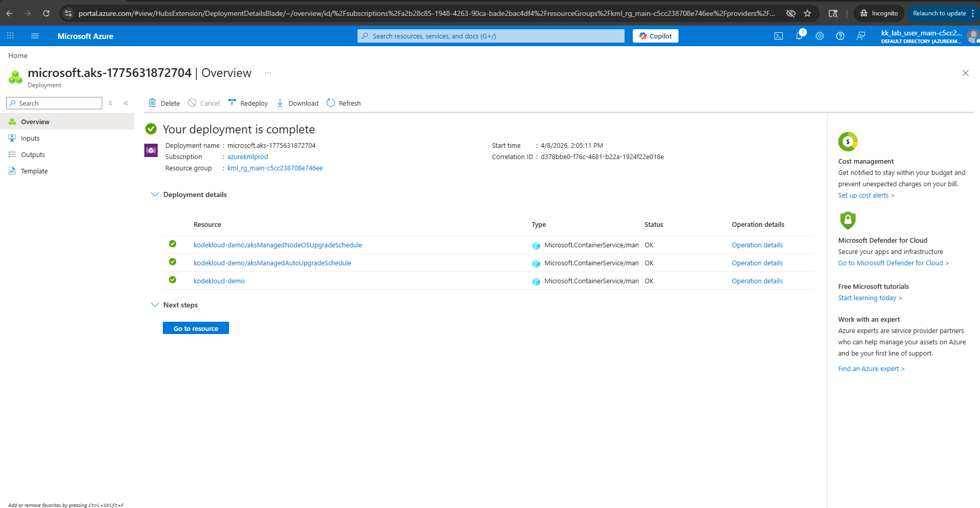Click the Microsoft Defender shield icon

pos(848,221)
